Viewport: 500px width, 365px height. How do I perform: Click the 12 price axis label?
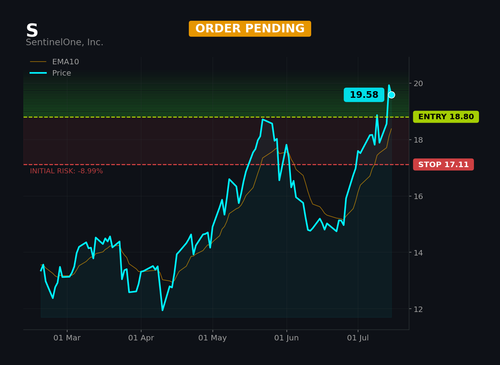418,309
